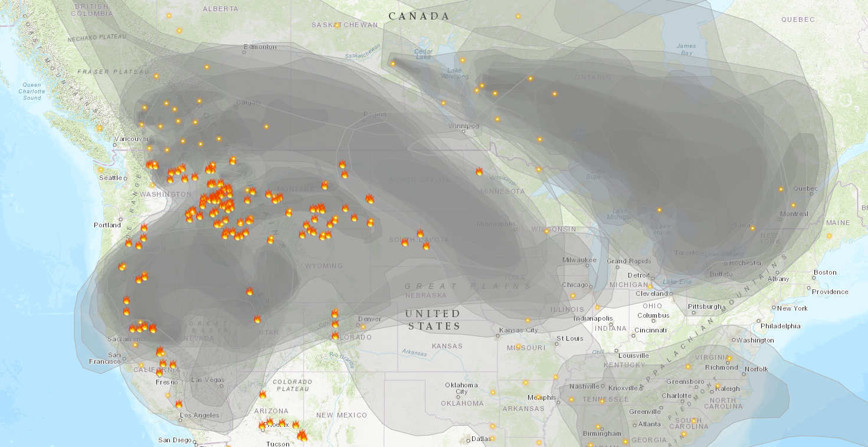Click the fire icon on Oregon's southern coast
The width and height of the screenshot is (868, 447).
[122, 266]
